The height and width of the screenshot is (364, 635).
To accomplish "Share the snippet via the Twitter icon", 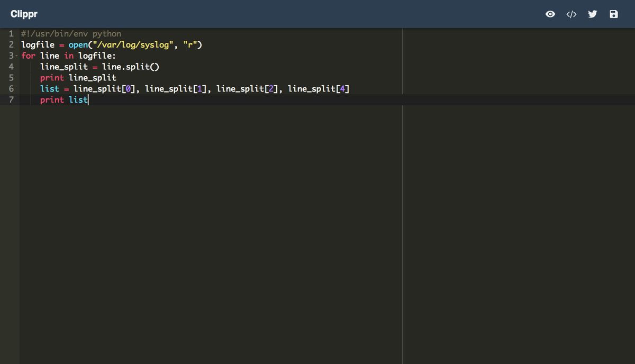I will click(x=593, y=14).
